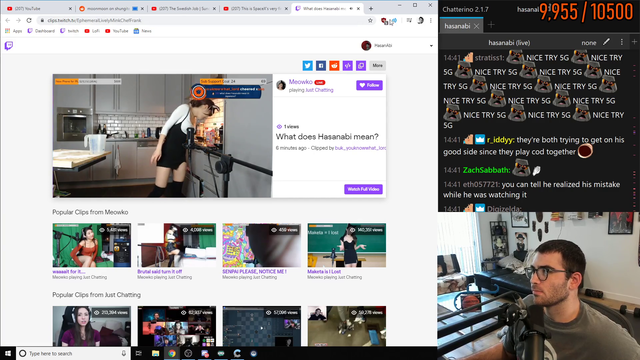The image size is (640, 360).
Task: Open Meowko's avatar image
Action: tap(281, 85)
